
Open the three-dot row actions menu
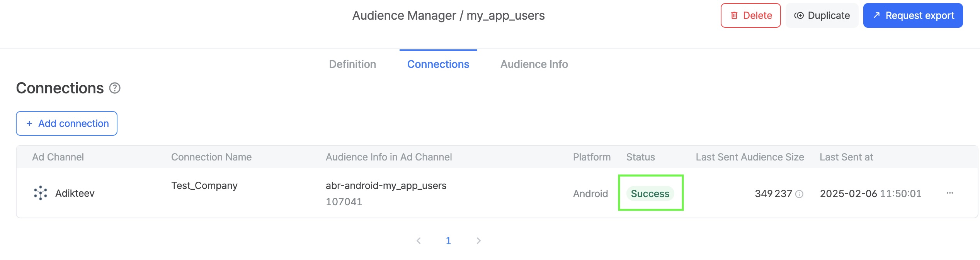point(949,193)
